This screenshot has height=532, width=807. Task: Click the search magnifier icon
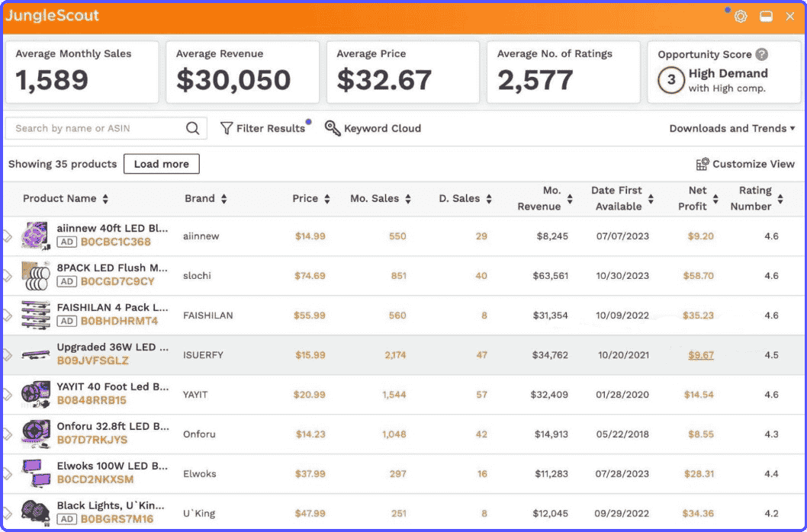click(192, 128)
